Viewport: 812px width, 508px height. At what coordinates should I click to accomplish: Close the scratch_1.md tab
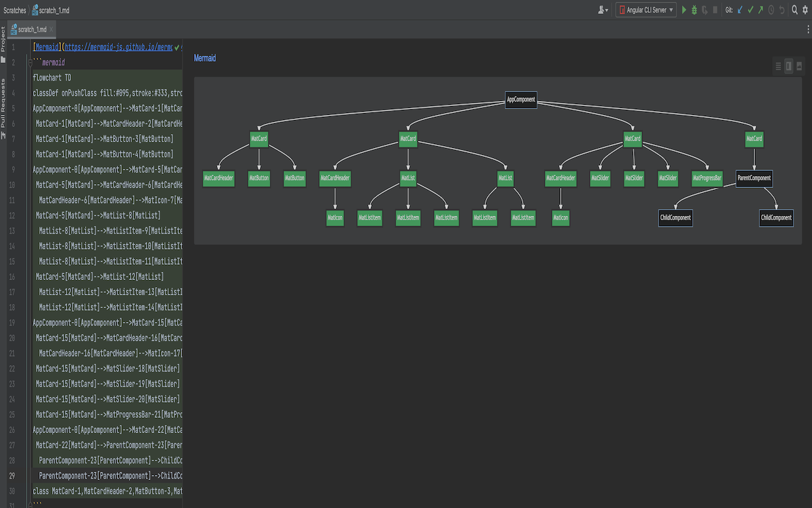point(51,30)
